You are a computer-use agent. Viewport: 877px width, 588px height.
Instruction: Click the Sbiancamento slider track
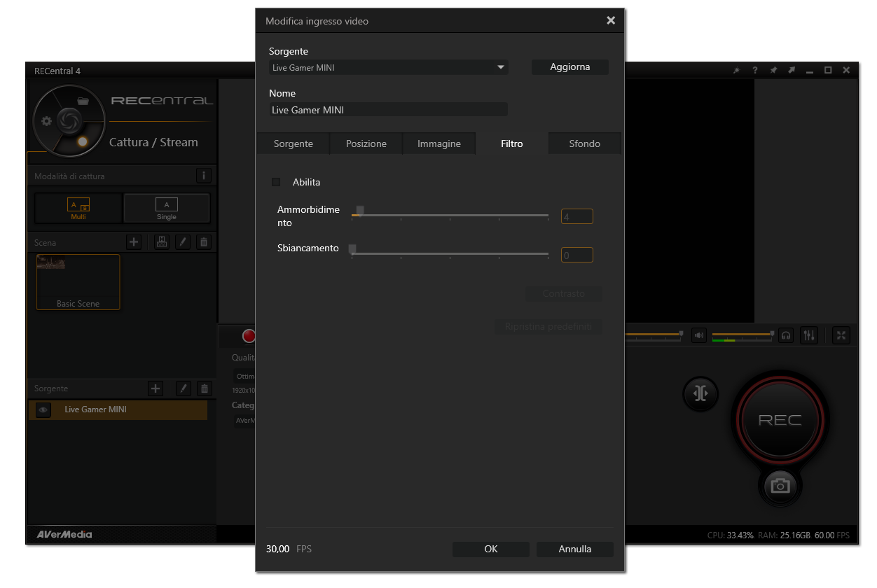coord(450,253)
